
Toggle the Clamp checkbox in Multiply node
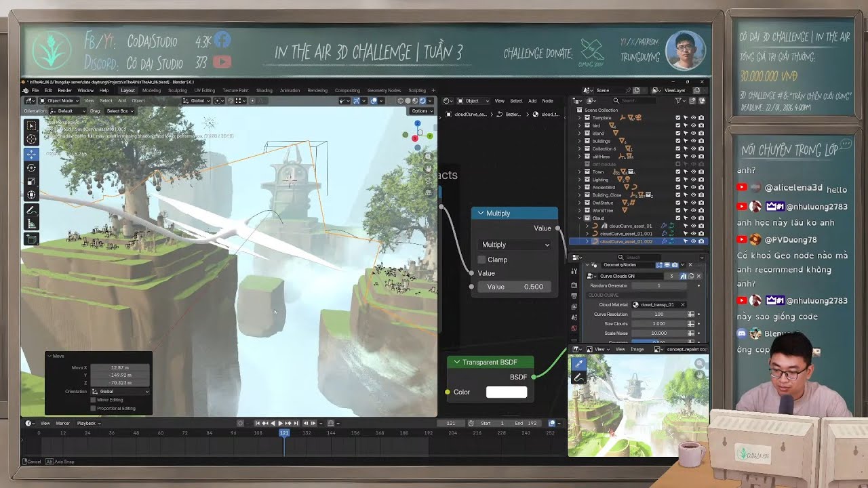[x=481, y=260]
